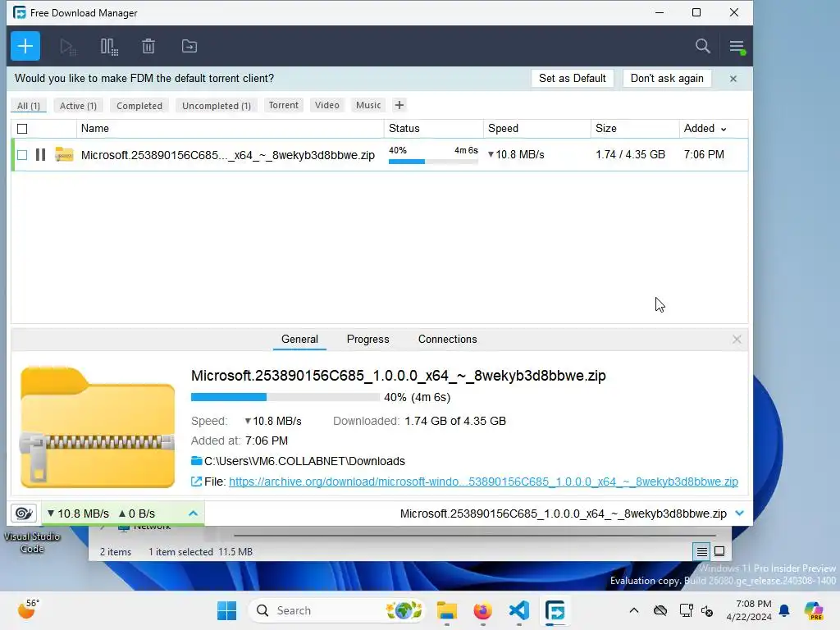
Task: Click the details panel progress bar
Action: [285, 397]
